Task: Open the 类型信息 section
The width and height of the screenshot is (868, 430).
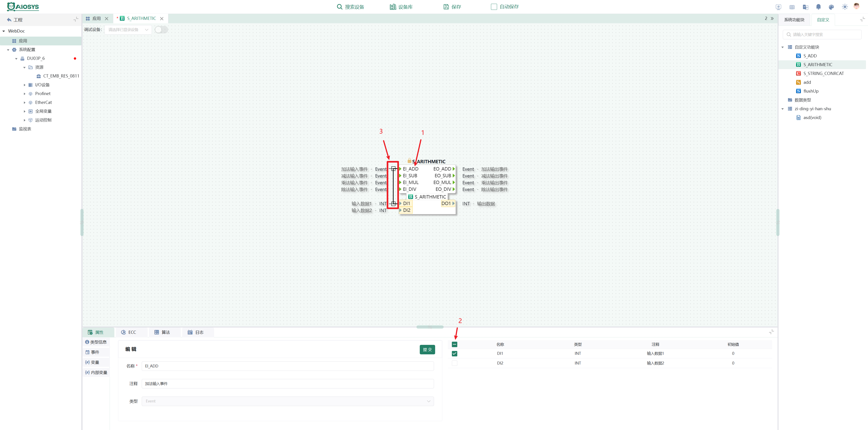Action: tap(96, 342)
